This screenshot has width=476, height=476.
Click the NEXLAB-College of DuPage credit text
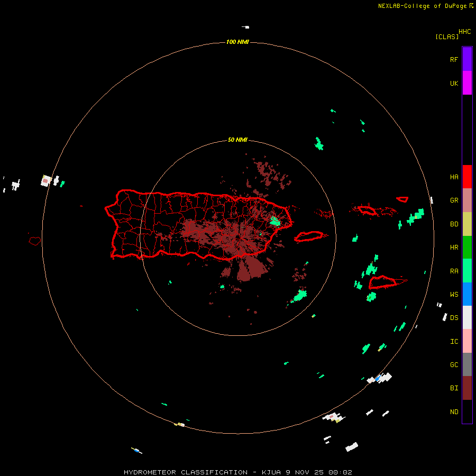tap(422, 6)
